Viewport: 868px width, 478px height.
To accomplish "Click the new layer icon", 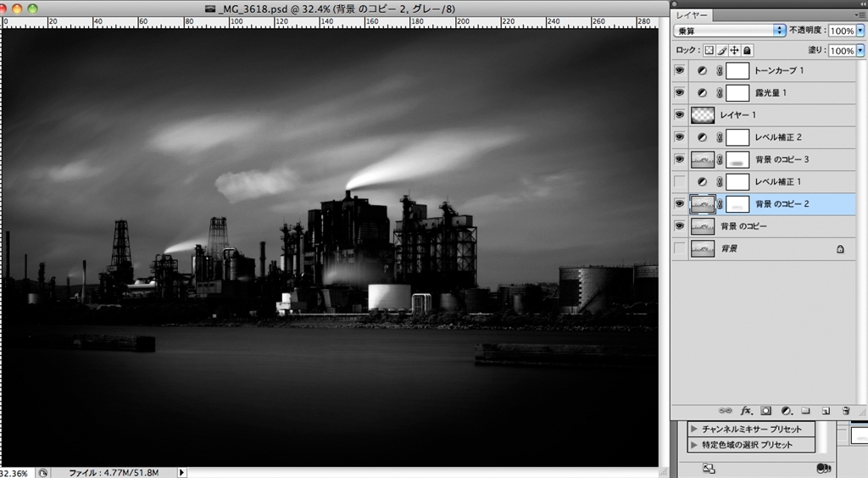I will (x=825, y=410).
